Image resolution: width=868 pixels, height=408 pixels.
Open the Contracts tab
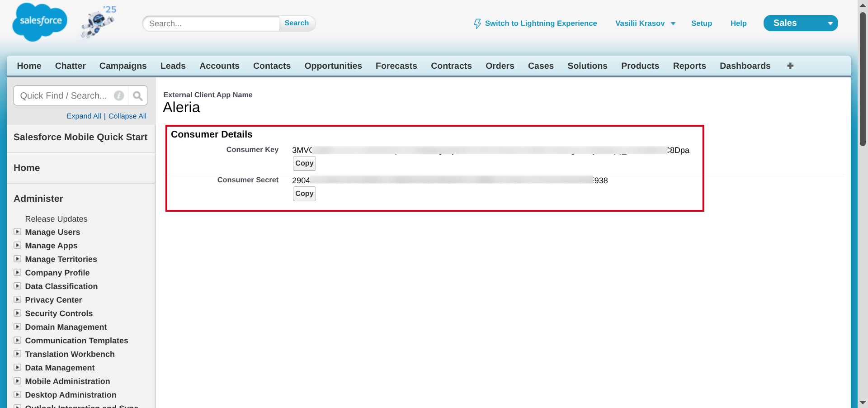pyautogui.click(x=451, y=66)
